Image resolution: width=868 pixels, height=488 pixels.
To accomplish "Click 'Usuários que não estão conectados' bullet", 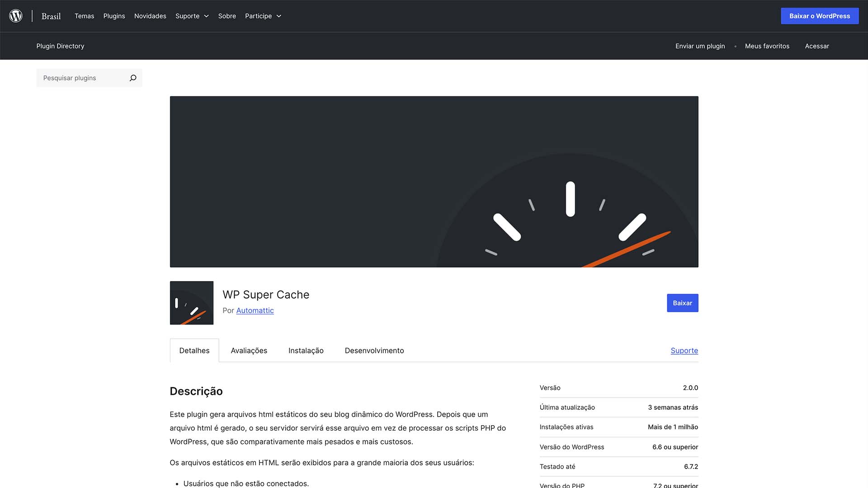I will point(246,483).
